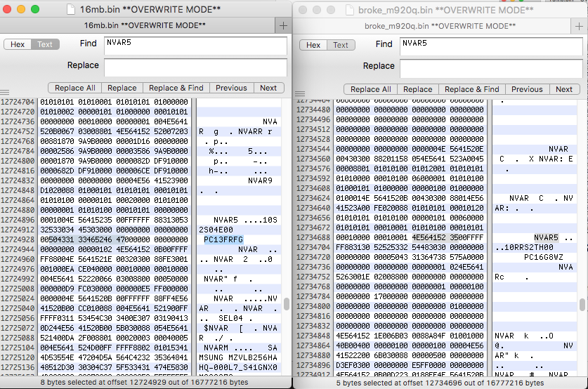Switch left window search mode to Hex

18,44
